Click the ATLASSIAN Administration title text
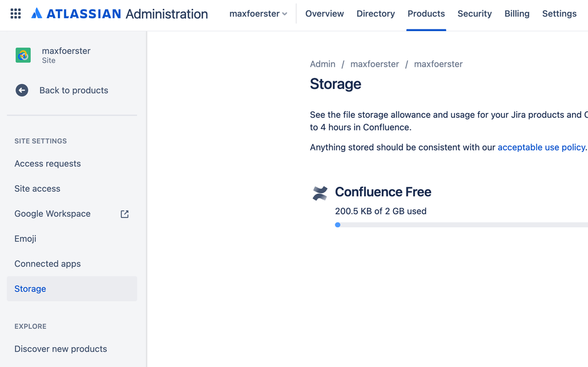 [127, 14]
